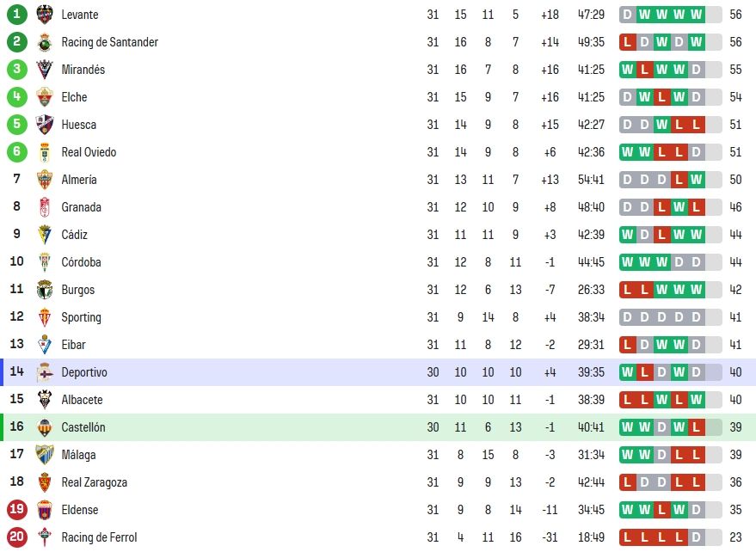
Task: Open the Castellón team name link
Action: (x=83, y=427)
